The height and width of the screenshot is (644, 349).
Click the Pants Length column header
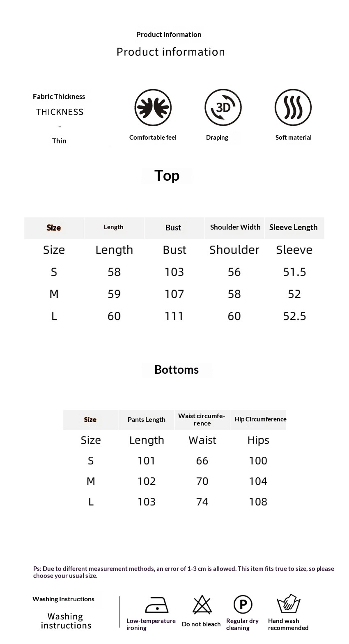coord(147,420)
